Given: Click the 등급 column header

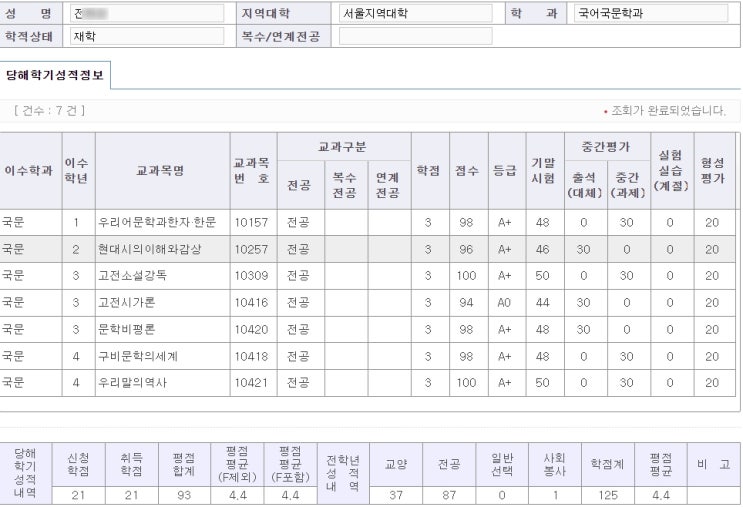Looking at the screenshot, I should click(507, 171).
